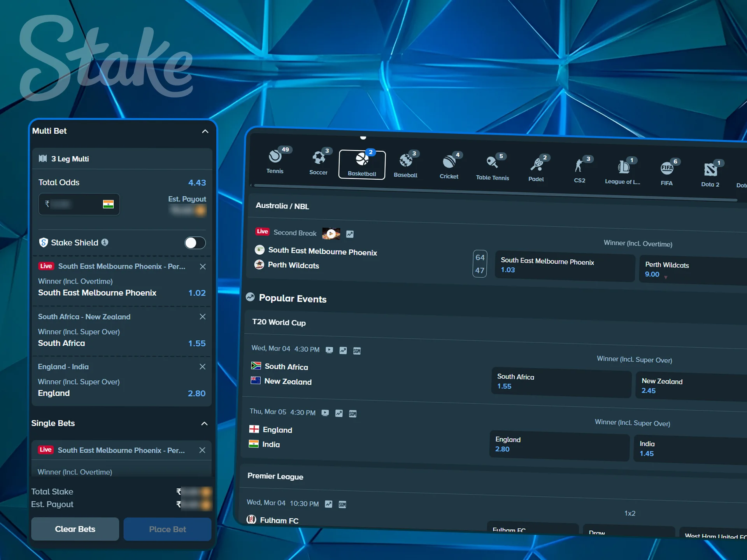Bet on Perth Wildcats at 9.00
Viewport: 747px width, 560px height.
pyautogui.click(x=694, y=270)
